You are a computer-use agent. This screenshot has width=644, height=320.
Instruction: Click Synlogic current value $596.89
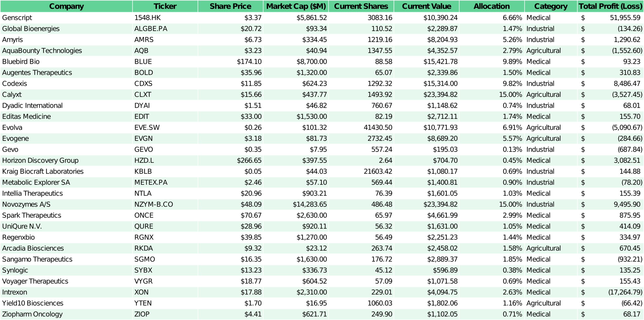[427, 270]
